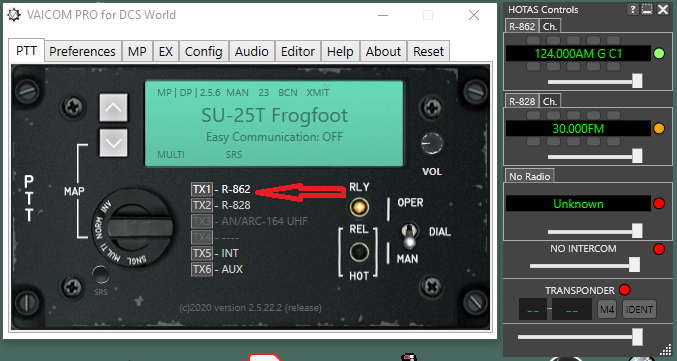
Task: Select the R-828 tab in HOTAS Controls
Action: point(522,101)
